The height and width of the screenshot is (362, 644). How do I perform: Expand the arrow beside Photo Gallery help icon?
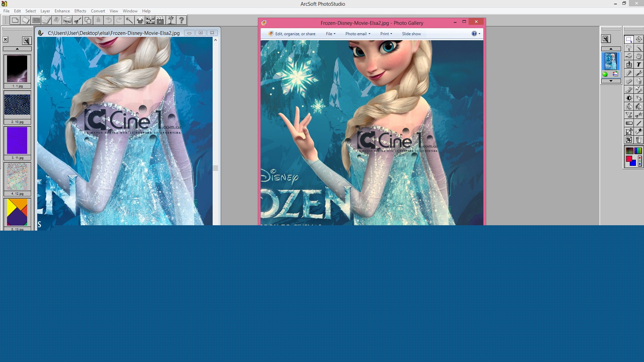(x=479, y=34)
